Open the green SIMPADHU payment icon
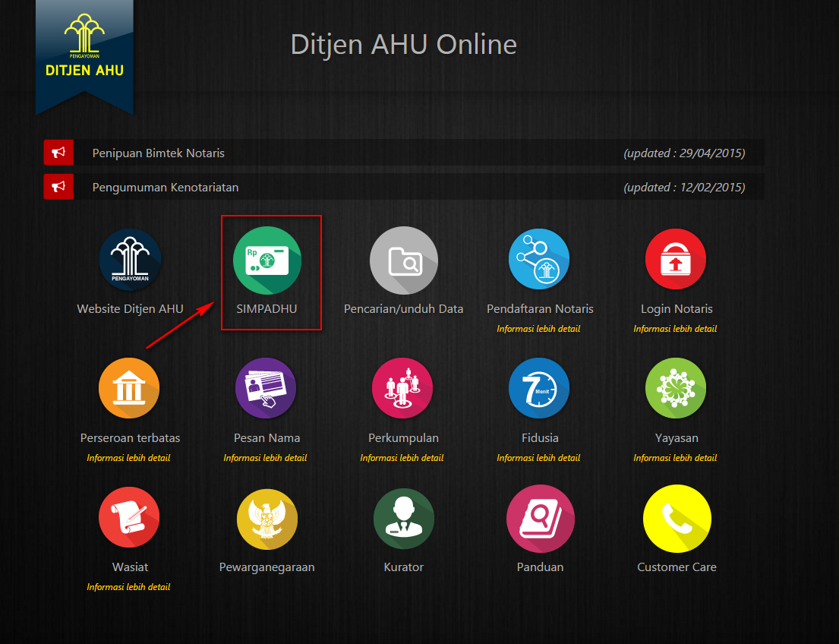Screen dimensions: 839x644 click(x=267, y=260)
